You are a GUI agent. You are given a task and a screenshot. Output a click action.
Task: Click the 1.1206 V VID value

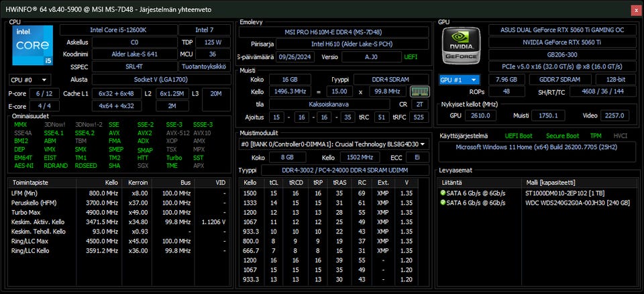point(213,222)
